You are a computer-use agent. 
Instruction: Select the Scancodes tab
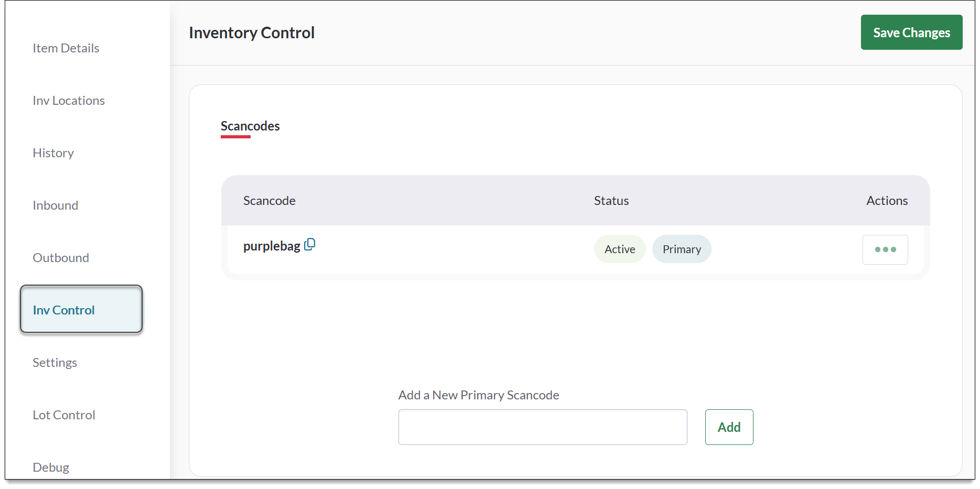click(250, 126)
